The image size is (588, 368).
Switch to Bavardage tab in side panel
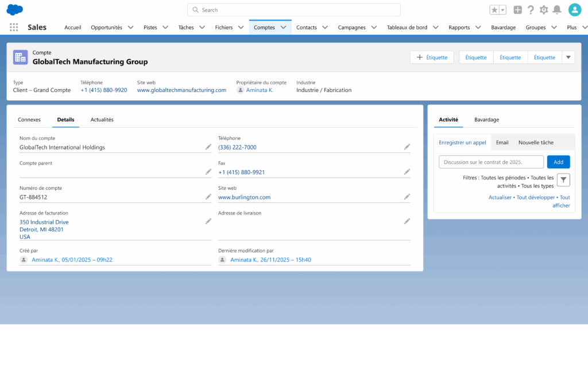coord(486,120)
